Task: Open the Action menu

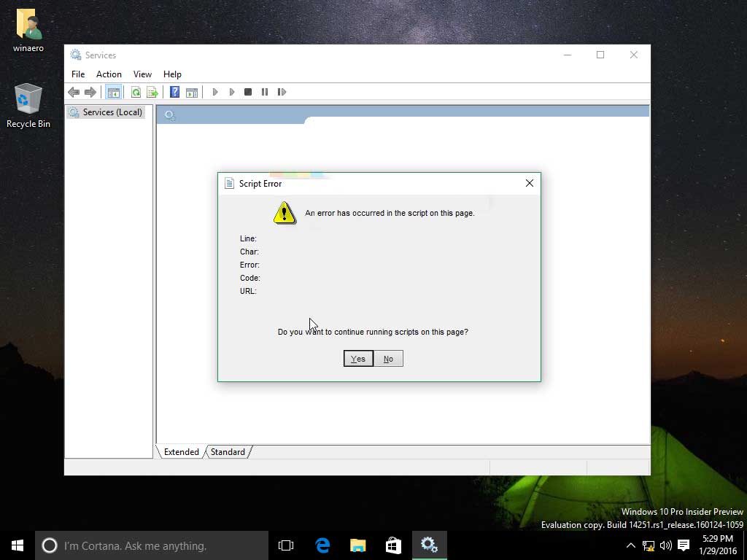Action: [109, 74]
